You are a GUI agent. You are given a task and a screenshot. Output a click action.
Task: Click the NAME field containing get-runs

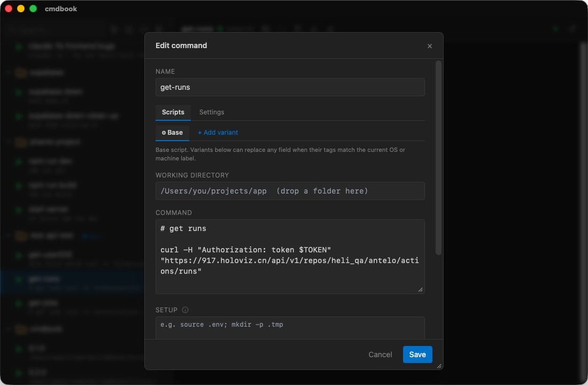tap(290, 87)
